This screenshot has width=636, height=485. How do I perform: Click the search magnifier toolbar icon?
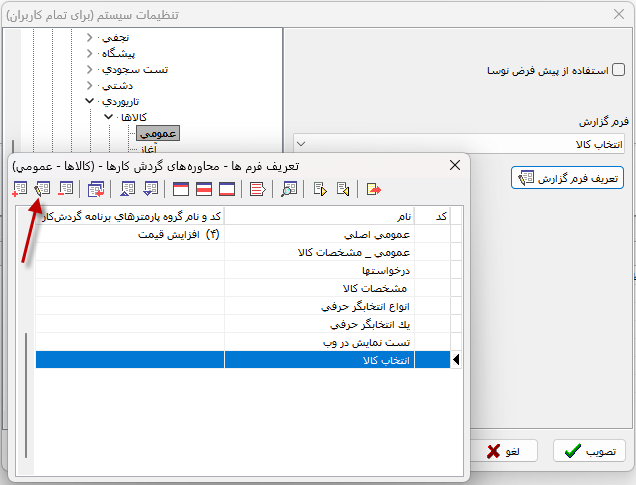coord(288,188)
